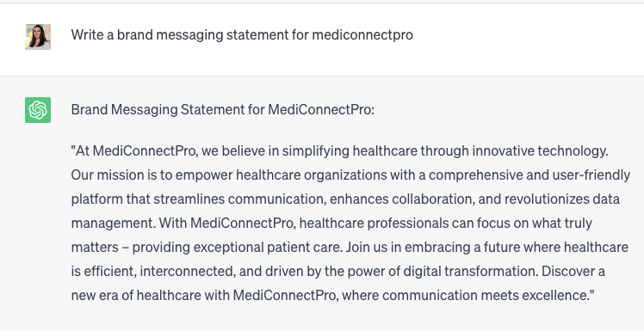Click the user's profile avatar photo

38,37
